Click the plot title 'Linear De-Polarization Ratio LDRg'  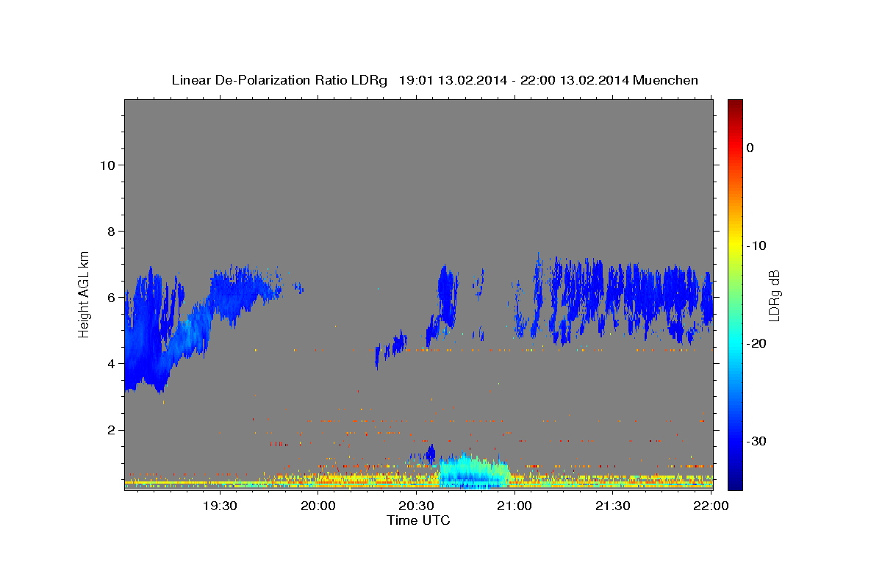(279, 80)
